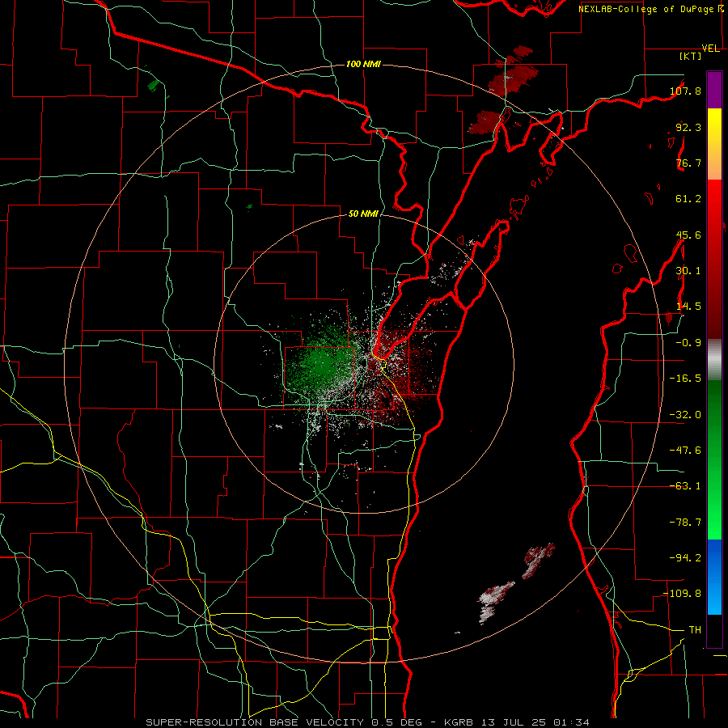Select the VEL legend title
Viewport: 728px width, 728px height.
pos(711,49)
